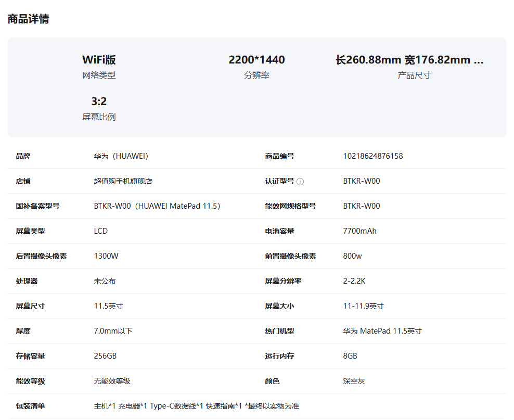This screenshot has width=514, height=420.
Task: Click the 11-11.9英寸 value
Action: 363,306
